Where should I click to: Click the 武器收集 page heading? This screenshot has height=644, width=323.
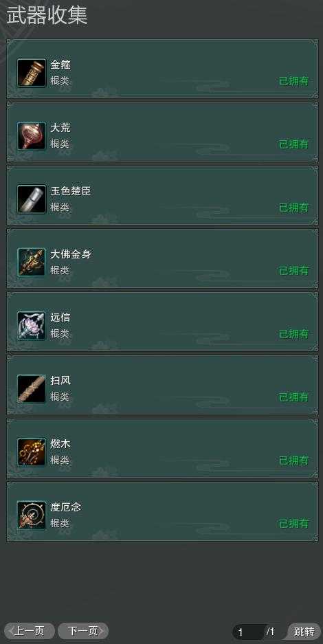click(x=47, y=16)
